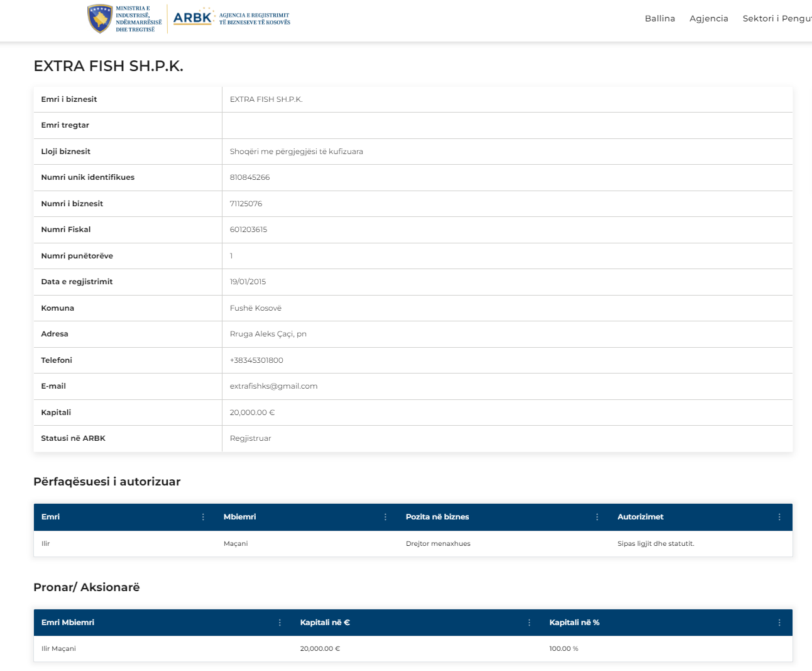The height and width of the screenshot is (671, 812).
Task: Click the Përfaqësuesi i autorizuar heading
Action: [107, 482]
